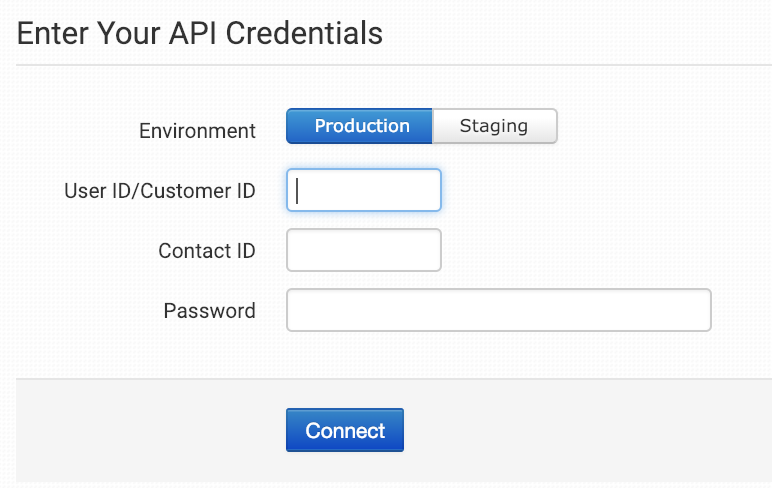The width and height of the screenshot is (772, 488).
Task: Click the User ID/Customer ID label text
Action: 160,191
